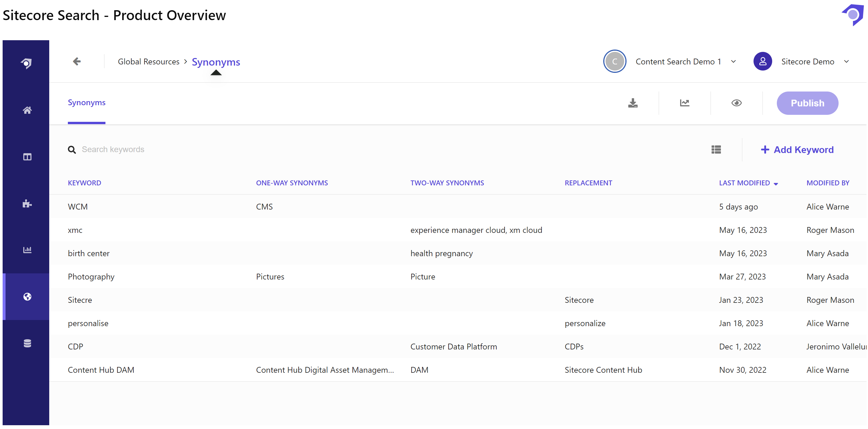Click the puzzle piece plugins icon
The image size is (868, 429).
pos(27,203)
